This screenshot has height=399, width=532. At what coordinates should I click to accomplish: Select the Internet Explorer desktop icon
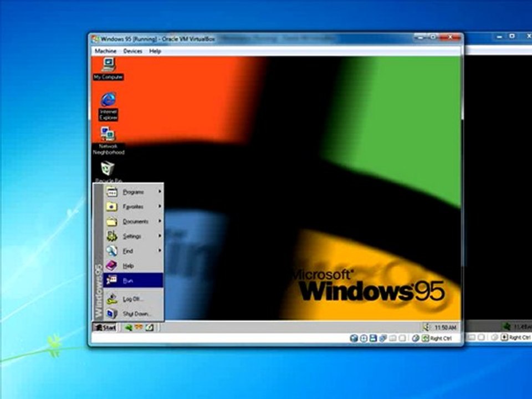pyautogui.click(x=109, y=106)
